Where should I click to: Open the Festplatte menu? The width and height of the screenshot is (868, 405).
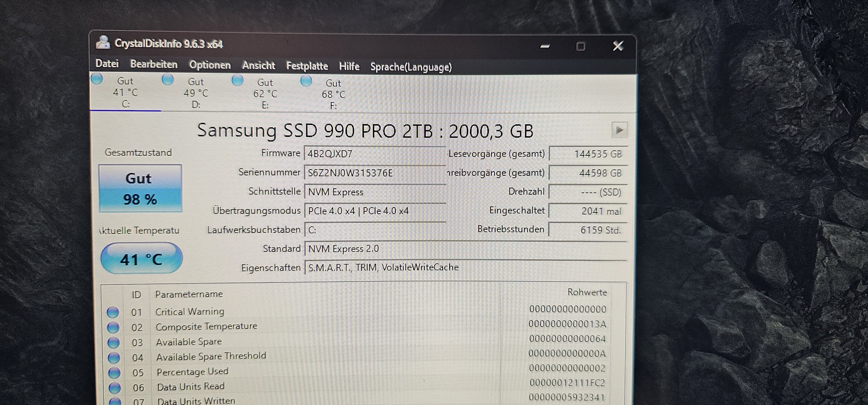coord(307,66)
